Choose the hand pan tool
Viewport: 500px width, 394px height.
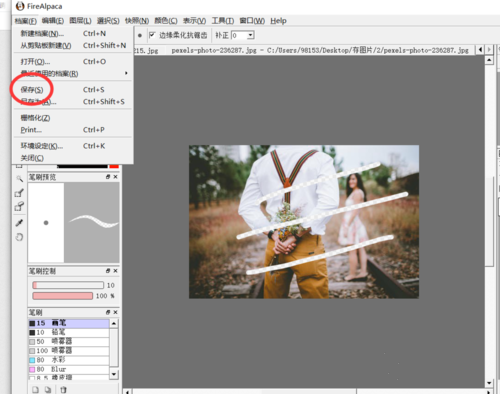[19, 237]
